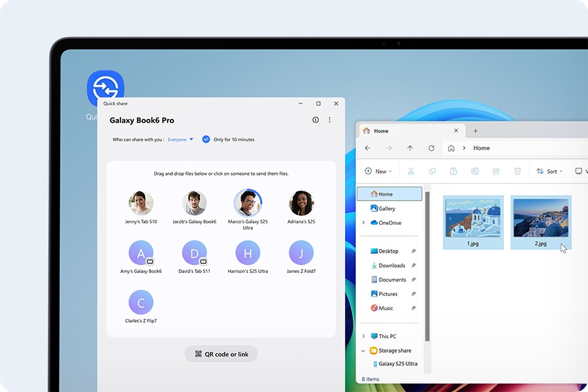Open the 'Everyone' sharing dropdown
The width and height of the screenshot is (588, 392).
[180, 139]
